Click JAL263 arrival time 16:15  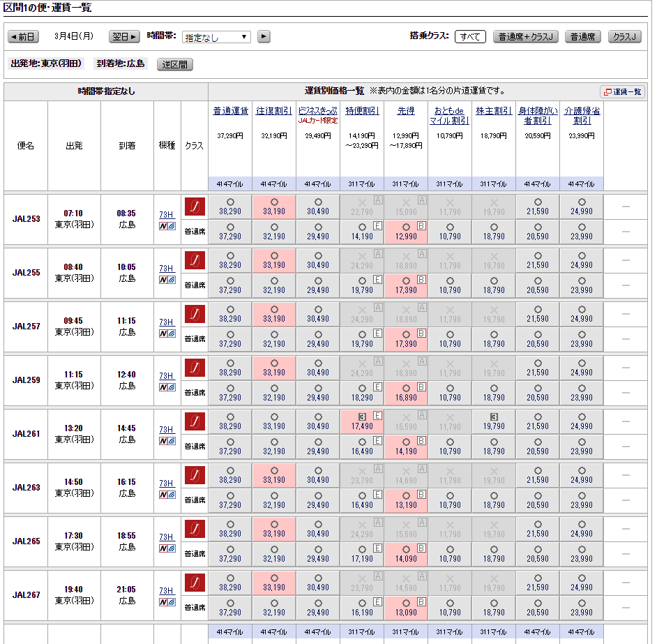click(x=126, y=481)
